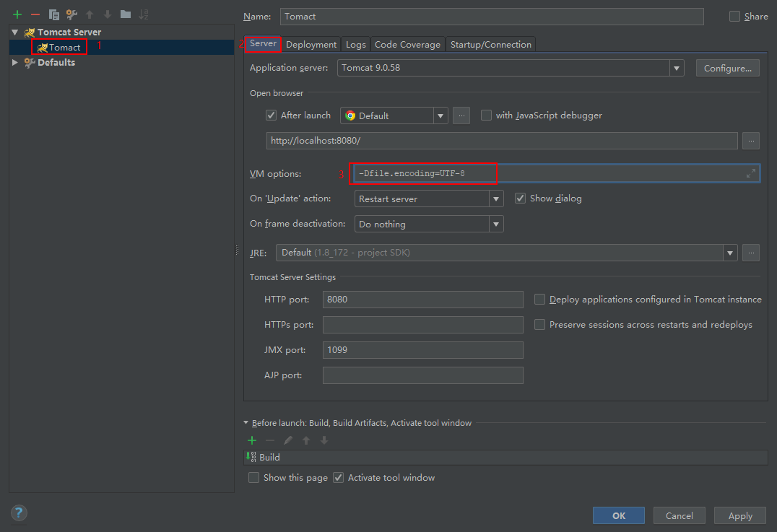Edit before launch task pencil icon
777x532 pixels.
[288, 440]
